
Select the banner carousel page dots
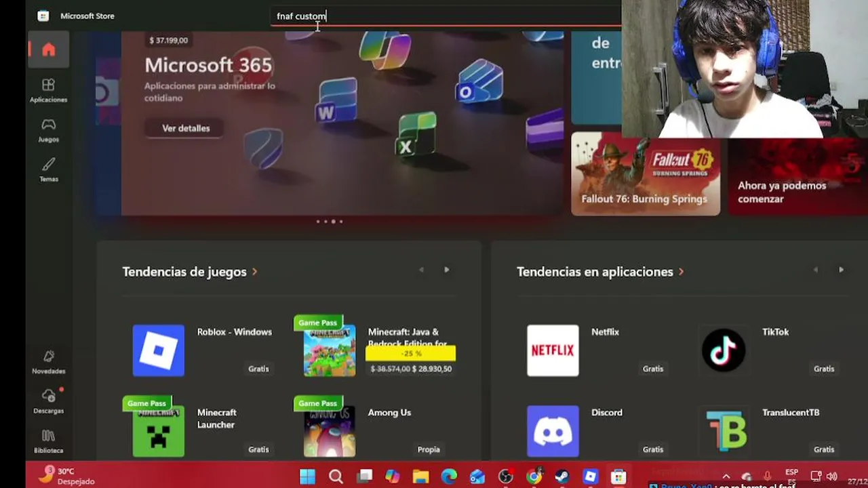tap(330, 222)
